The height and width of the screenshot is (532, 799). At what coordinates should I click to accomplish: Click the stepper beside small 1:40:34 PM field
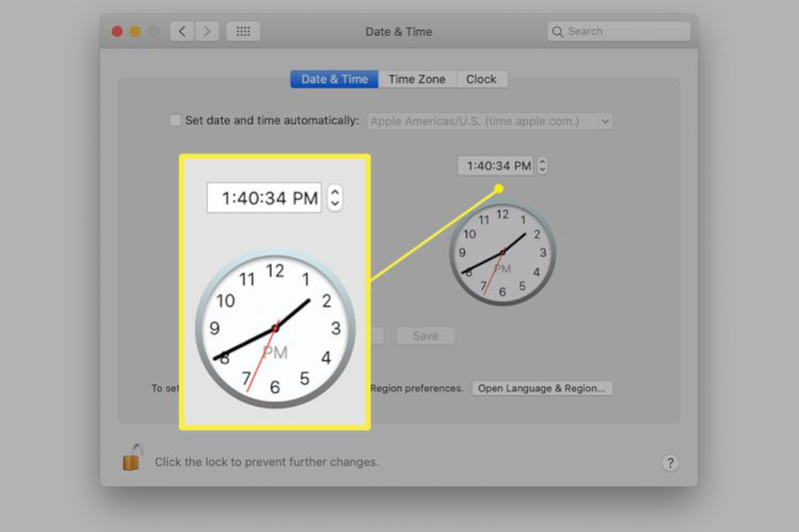pyautogui.click(x=542, y=166)
